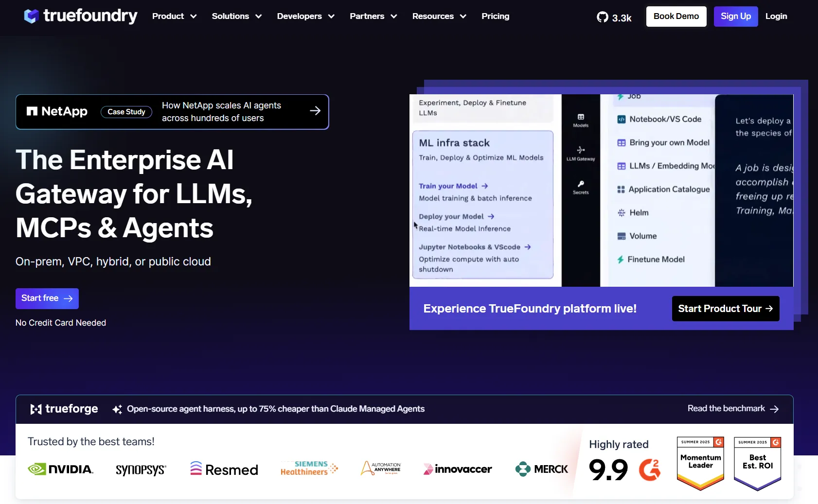Click 'Experience TrueFoundry platform live!' text
The height and width of the screenshot is (504, 818).
tap(530, 309)
